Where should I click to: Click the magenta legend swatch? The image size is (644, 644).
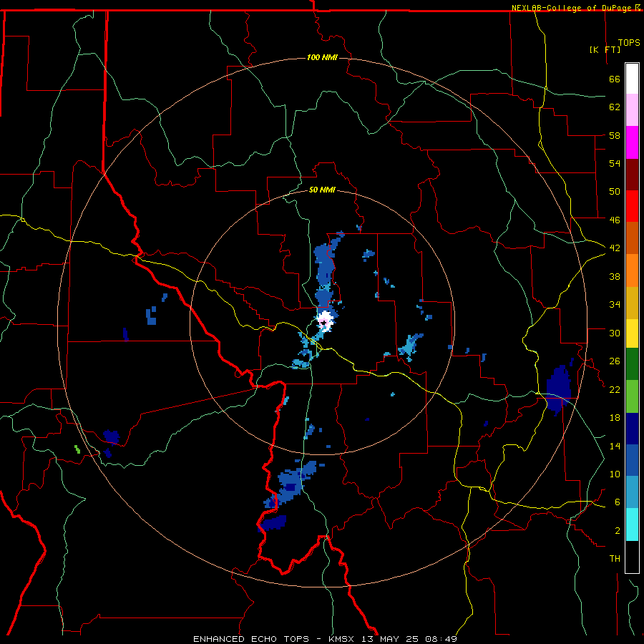(632, 142)
